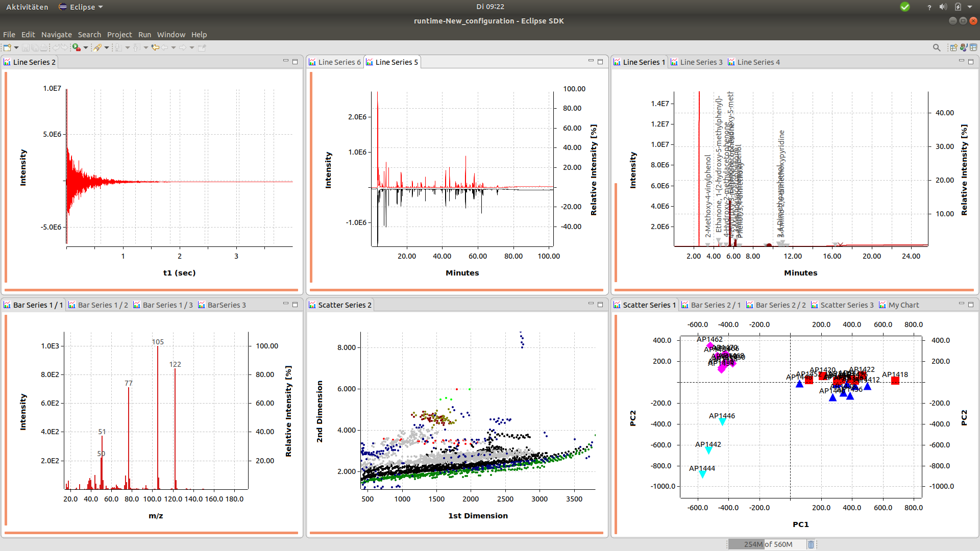Click the AP1418 point label in scatter
The height and width of the screenshot is (551, 980).
(895, 374)
